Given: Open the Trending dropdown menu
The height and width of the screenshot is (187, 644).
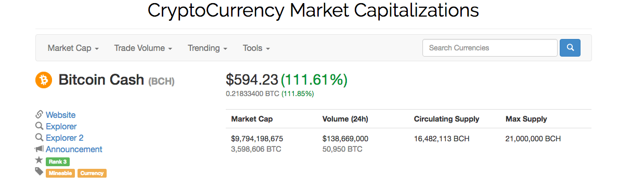Looking at the screenshot, I should pos(208,48).
